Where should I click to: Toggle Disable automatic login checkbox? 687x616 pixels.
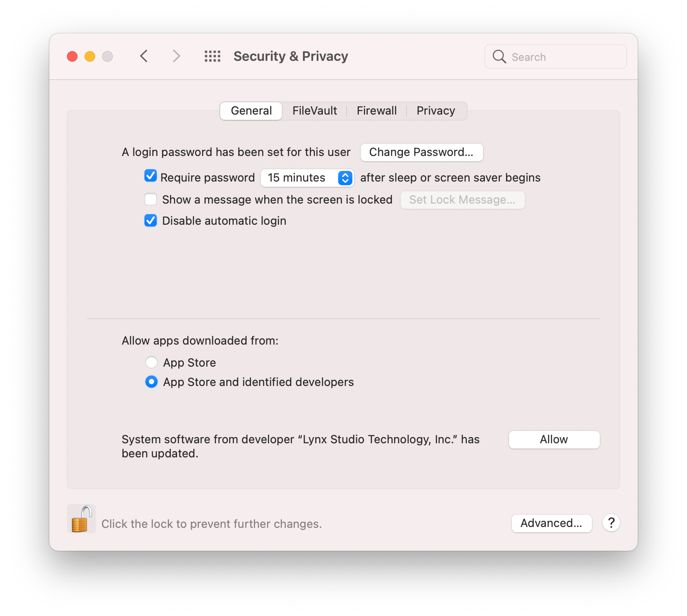[151, 220]
